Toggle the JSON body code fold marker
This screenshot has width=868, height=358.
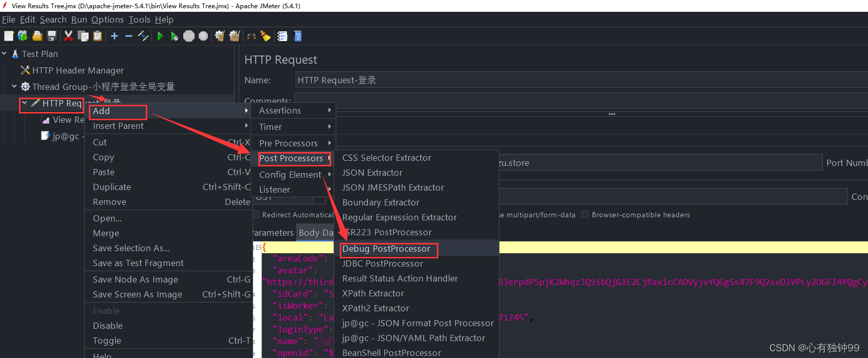click(258, 247)
